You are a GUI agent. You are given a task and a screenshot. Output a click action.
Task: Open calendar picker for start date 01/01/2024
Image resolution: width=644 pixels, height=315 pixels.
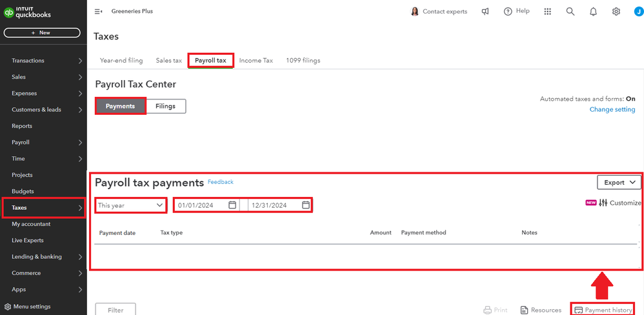tap(232, 205)
